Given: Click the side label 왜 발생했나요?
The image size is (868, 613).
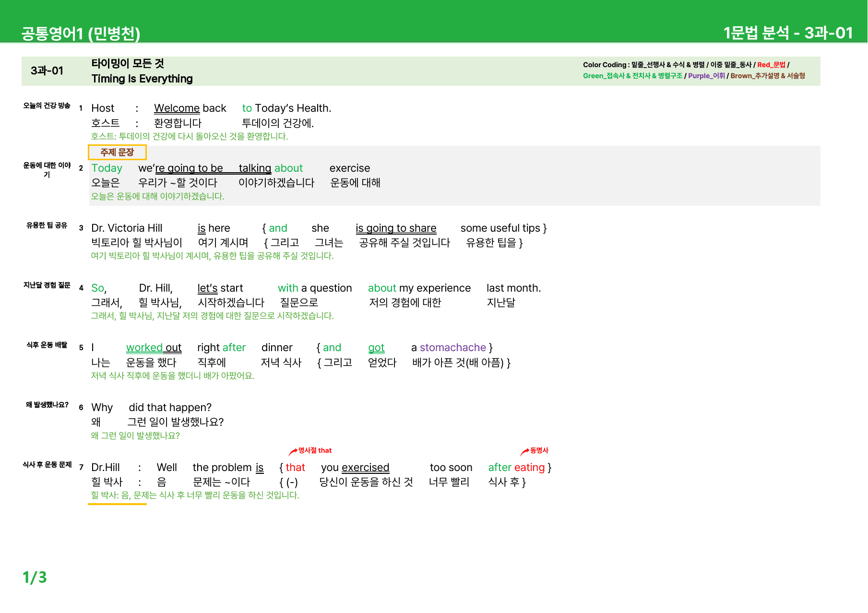Looking at the screenshot, I should click(47, 405).
